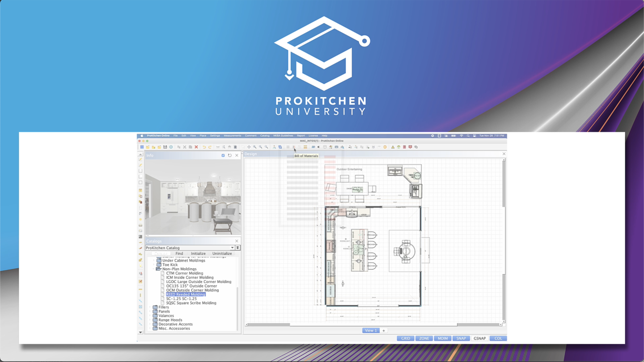Click the catalog tree vertical scrollbar
This screenshot has width=644, height=362.
pyautogui.click(x=237, y=308)
